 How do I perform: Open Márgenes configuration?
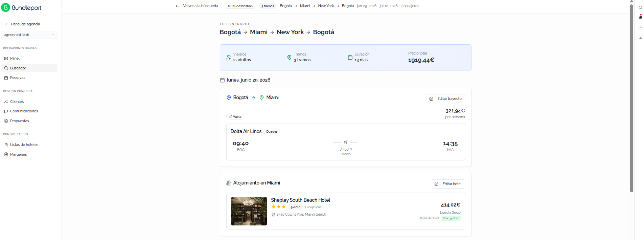(x=29, y=154)
